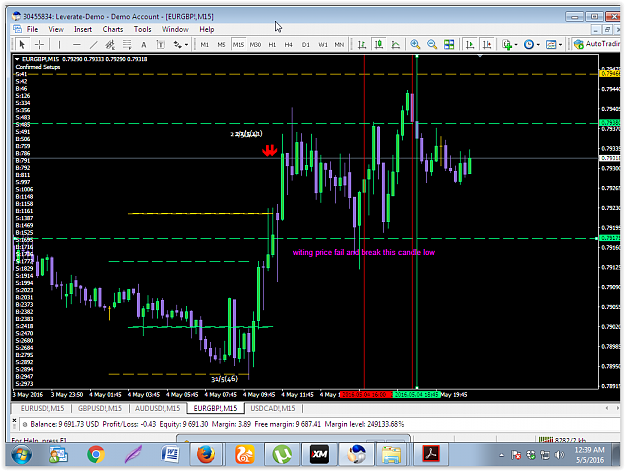Image resolution: width=625 pixels, height=471 pixels.
Task: Open XM trading app from taskbar
Action: [320, 455]
